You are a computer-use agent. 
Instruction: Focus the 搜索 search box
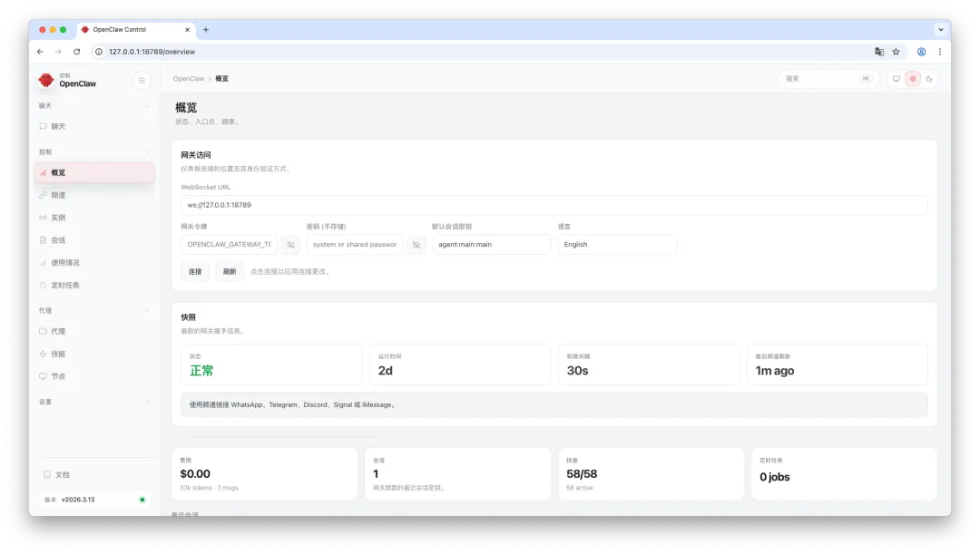[828, 79]
